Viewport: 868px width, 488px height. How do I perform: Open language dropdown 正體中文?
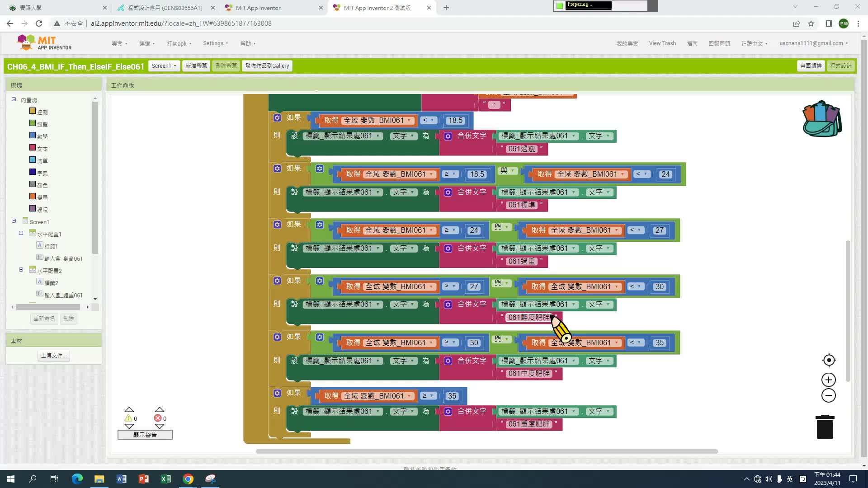[754, 43]
